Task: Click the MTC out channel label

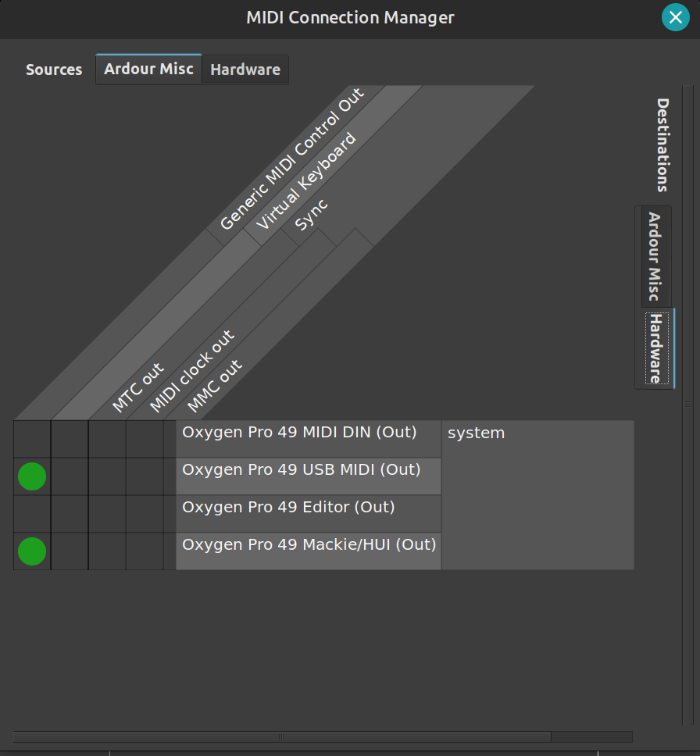Action: point(138,387)
